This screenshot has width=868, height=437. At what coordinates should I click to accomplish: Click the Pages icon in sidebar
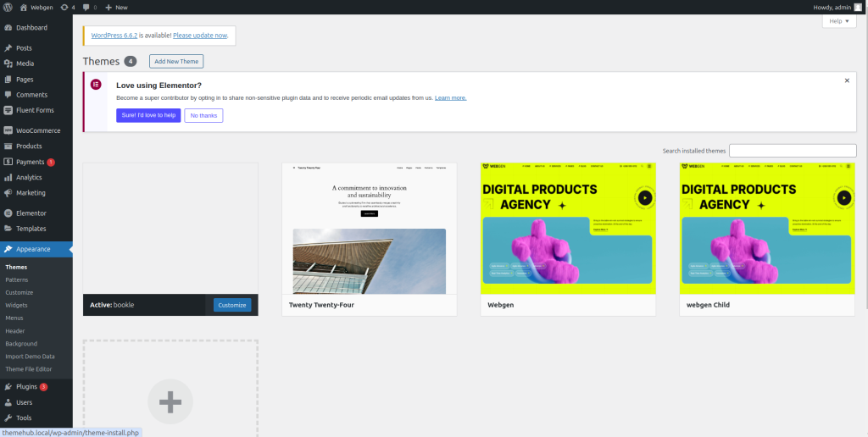8,79
